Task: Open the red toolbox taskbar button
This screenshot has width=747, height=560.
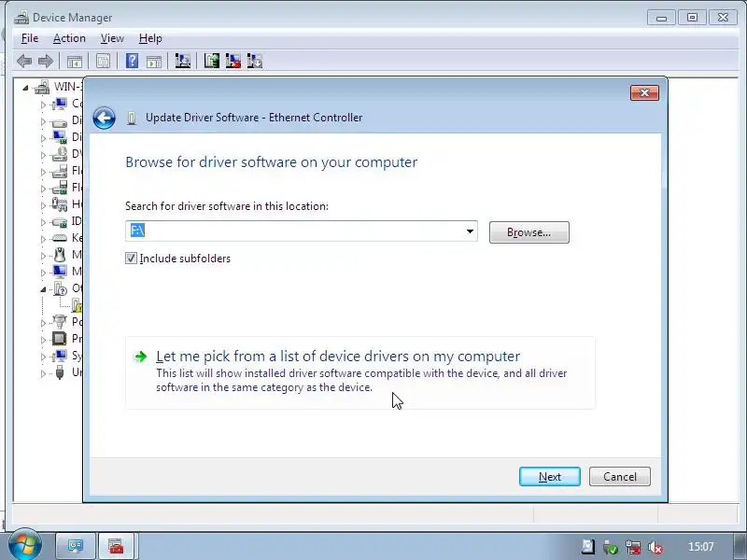Action: tap(116, 546)
